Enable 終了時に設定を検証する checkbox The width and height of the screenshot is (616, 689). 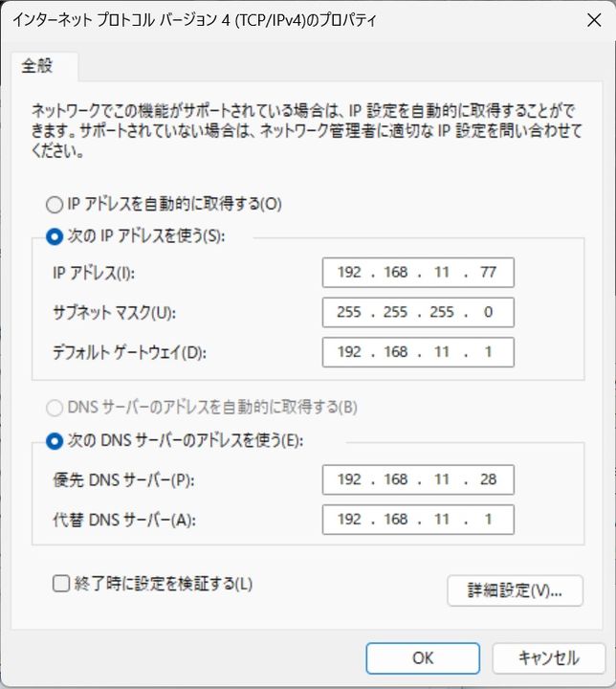pyautogui.click(x=61, y=584)
